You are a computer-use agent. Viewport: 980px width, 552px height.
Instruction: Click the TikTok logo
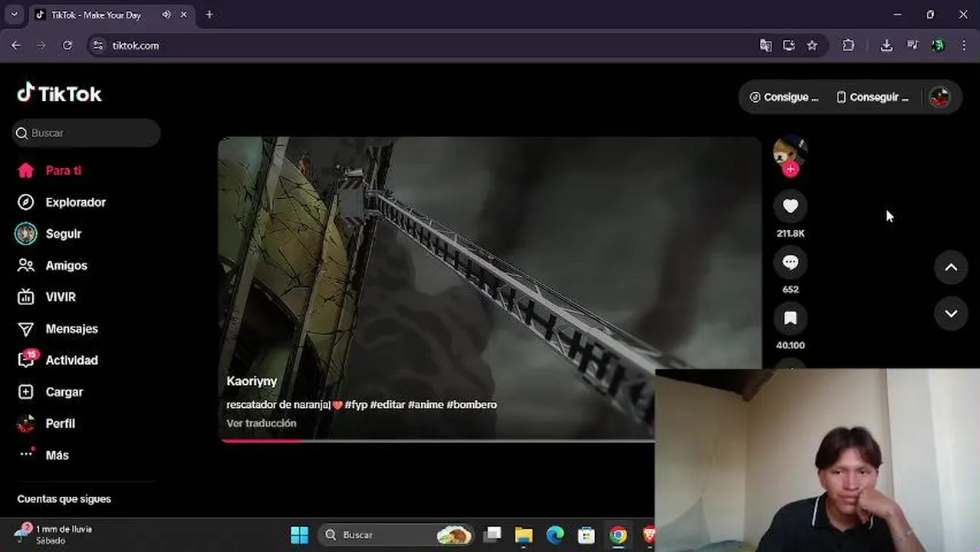(x=60, y=94)
